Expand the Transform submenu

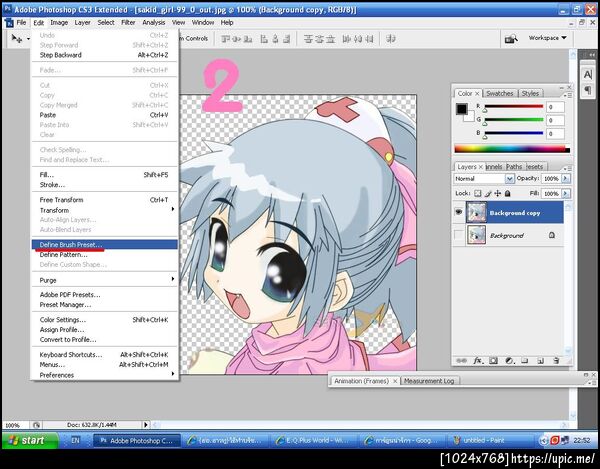click(x=104, y=210)
